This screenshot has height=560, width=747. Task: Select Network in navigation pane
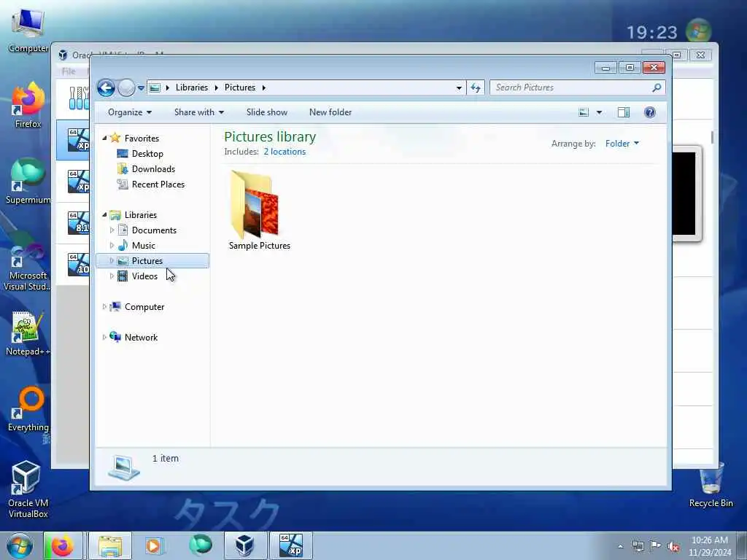(141, 337)
